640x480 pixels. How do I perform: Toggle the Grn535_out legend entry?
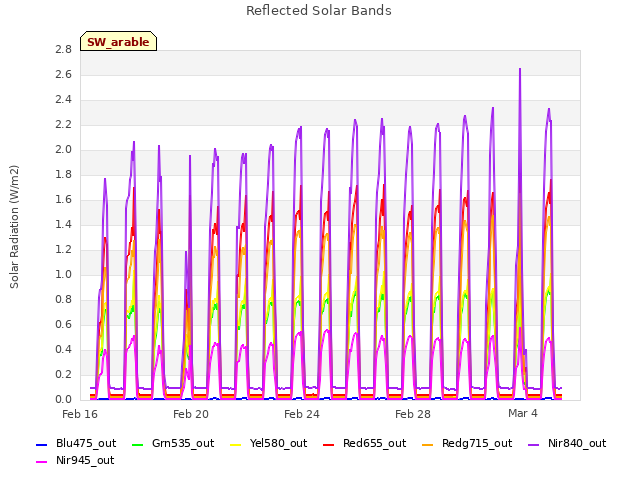coord(173,443)
